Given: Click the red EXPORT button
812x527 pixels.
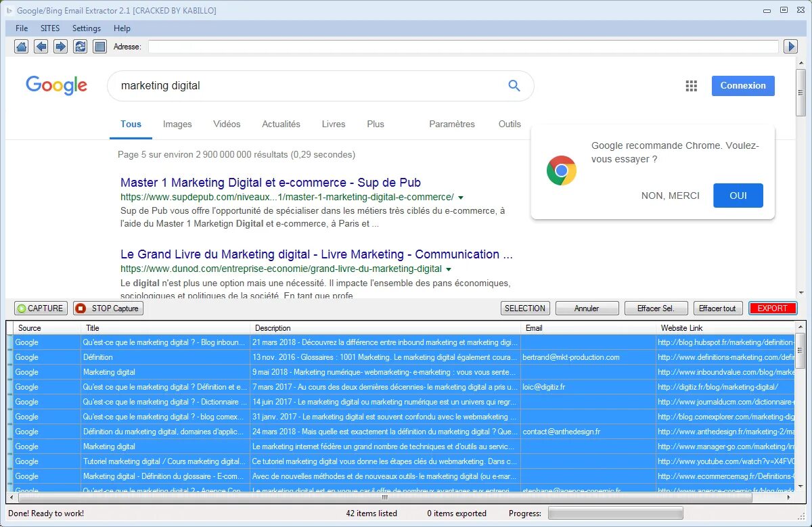Looking at the screenshot, I should click(773, 308).
